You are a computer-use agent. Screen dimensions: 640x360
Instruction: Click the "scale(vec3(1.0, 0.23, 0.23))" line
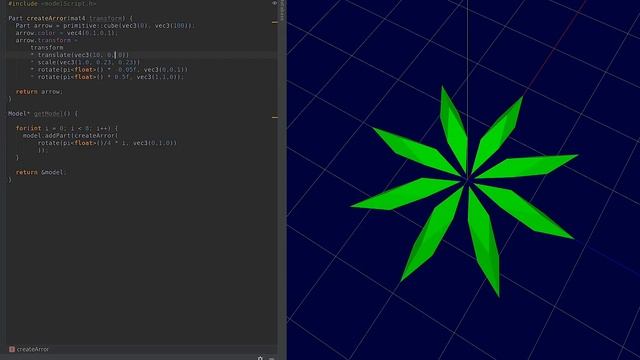(85, 62)
